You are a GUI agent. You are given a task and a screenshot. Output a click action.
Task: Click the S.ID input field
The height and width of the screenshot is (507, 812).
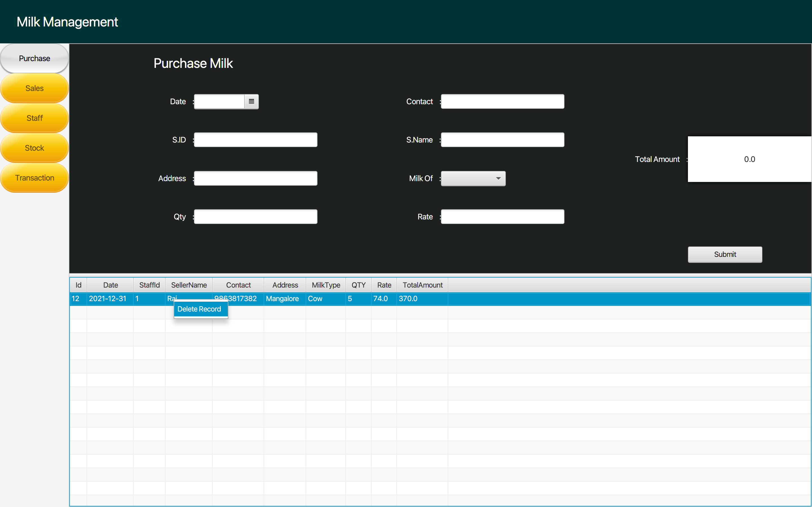coord(255,139)
